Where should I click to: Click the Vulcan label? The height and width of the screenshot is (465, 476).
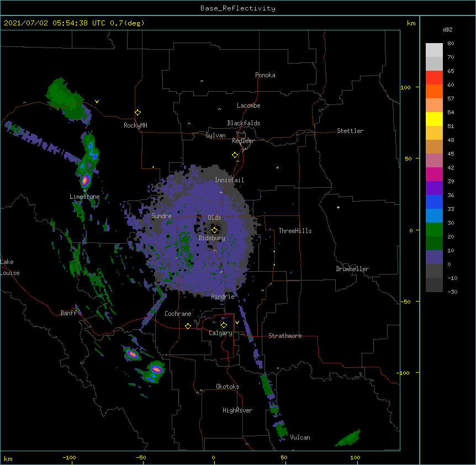[x=300, y=437]
